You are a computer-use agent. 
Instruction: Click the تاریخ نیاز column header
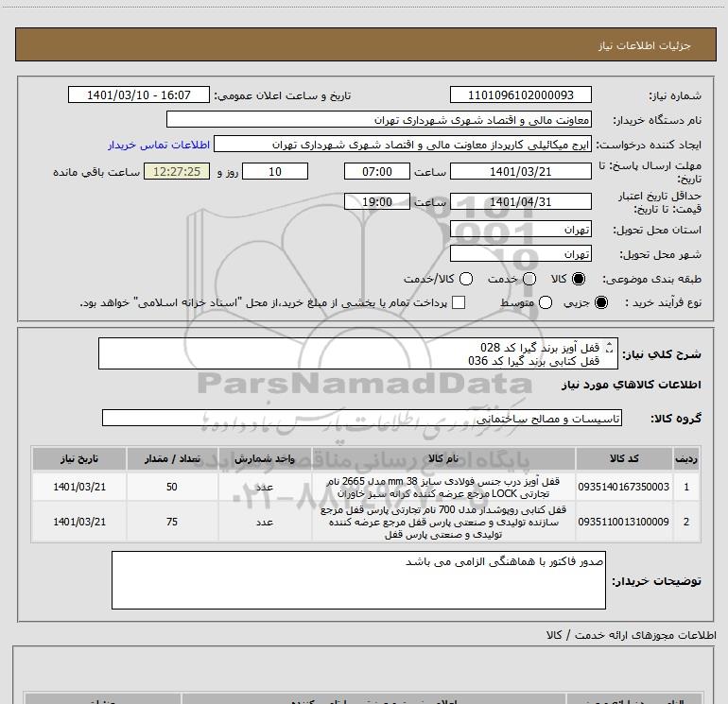[78, 458]
